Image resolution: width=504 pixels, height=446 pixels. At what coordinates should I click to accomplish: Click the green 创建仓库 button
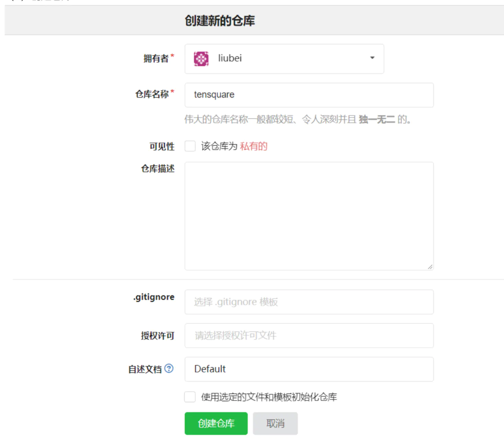click(x=216, y=423)
